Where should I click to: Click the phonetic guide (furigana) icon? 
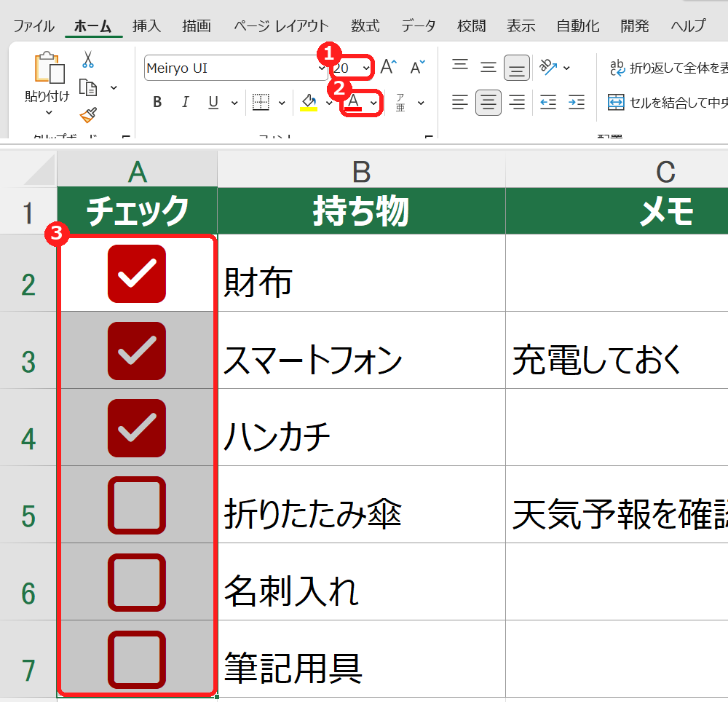point(400,102)
